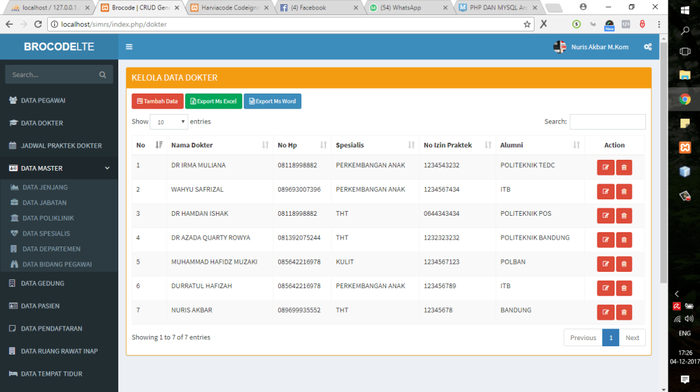Open the Windows Start menu
The width and height of the screenshot is (700, 392).
(684, 10)
